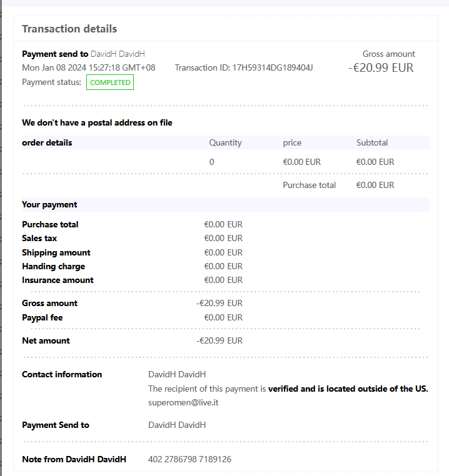The image size is (449, 476).
Task: Click the verified and located outside US text
Action: pos(348,389)
